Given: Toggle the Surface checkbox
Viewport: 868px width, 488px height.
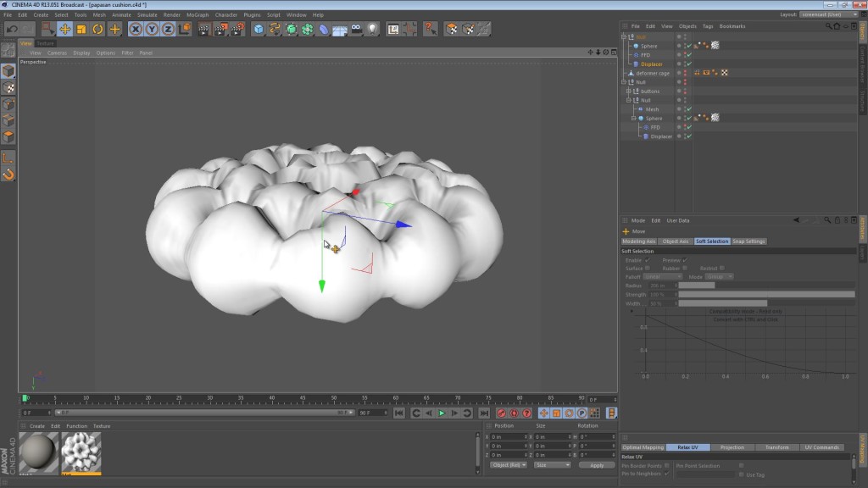Looking at the screenshot, I should 647,269.
